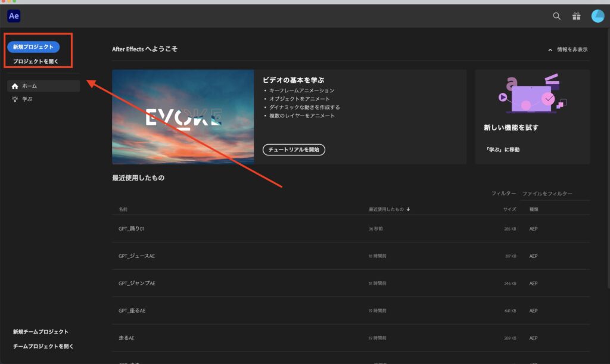
Task: Open the 走るAE project row
Action: tap(351, 338)
